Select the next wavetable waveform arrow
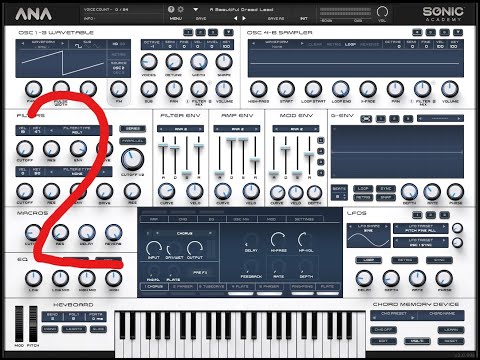 63,43
